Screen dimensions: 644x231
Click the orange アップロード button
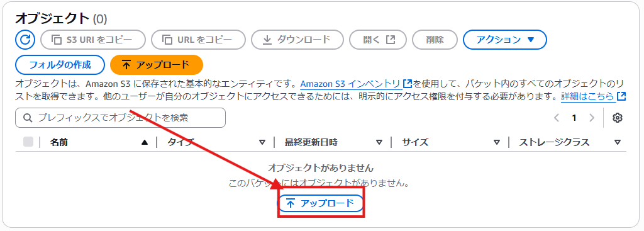click(157, 65)
